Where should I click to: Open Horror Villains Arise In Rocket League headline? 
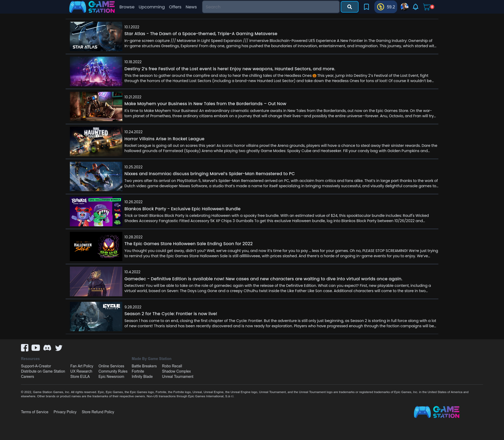[x=164, y=139]
